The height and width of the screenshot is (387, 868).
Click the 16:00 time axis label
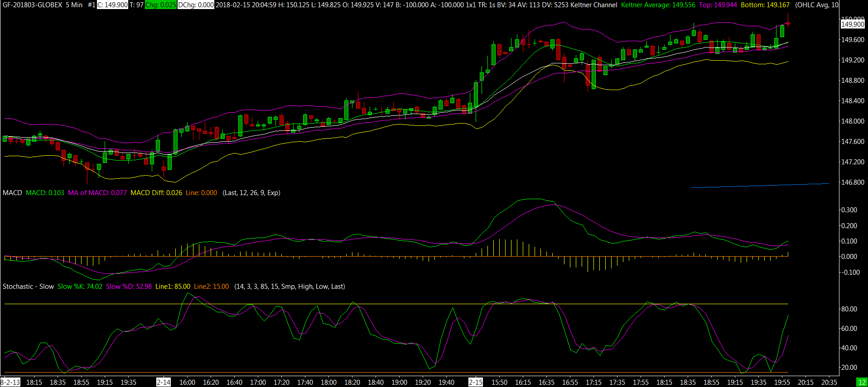(187, 382)
